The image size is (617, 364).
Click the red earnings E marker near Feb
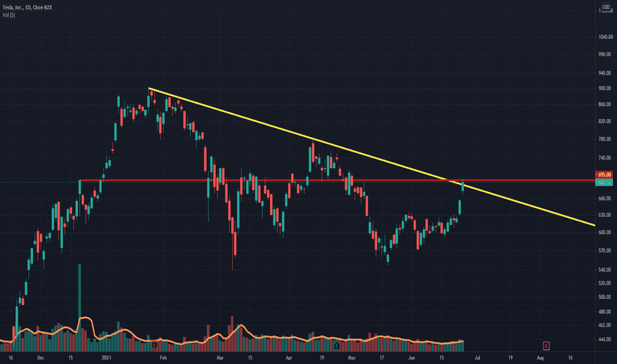click(154, 346)
